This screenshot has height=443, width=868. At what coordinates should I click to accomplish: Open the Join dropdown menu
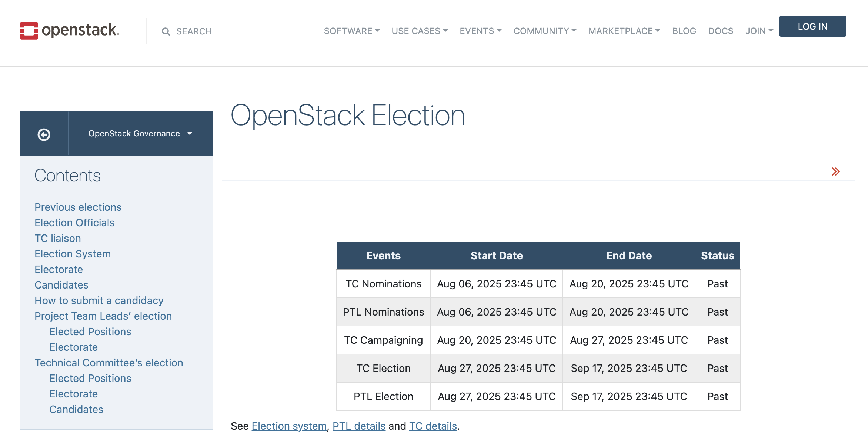(759, 31)
